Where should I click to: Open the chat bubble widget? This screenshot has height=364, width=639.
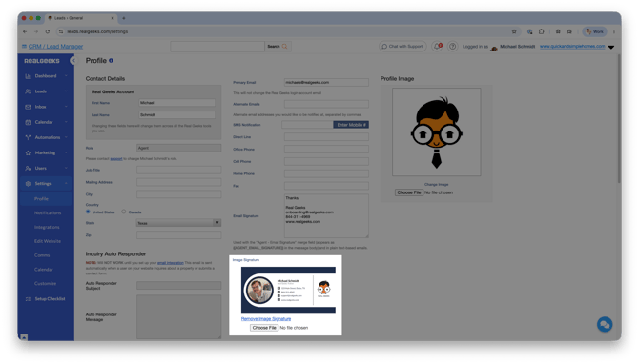coord(605,324)
